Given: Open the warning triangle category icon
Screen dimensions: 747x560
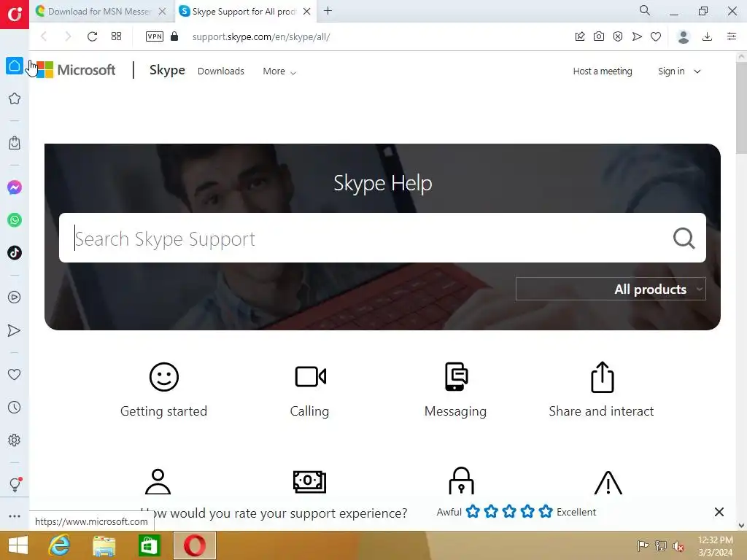Looking at the screenshot, I should pyautogui.click(x=608, y=483).
